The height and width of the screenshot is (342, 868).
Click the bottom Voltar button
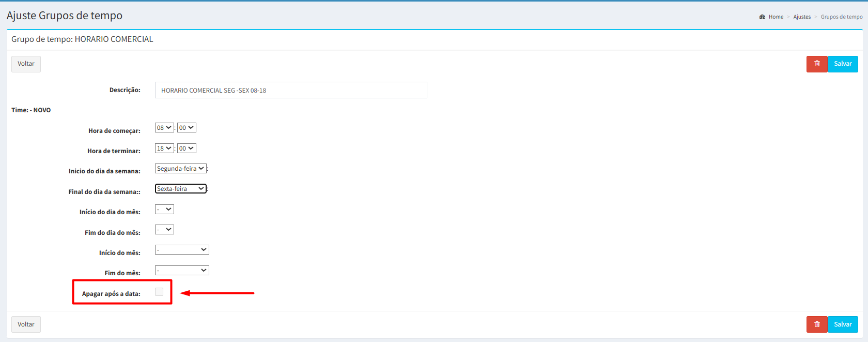pyautogui.click(x=26, y=324)
